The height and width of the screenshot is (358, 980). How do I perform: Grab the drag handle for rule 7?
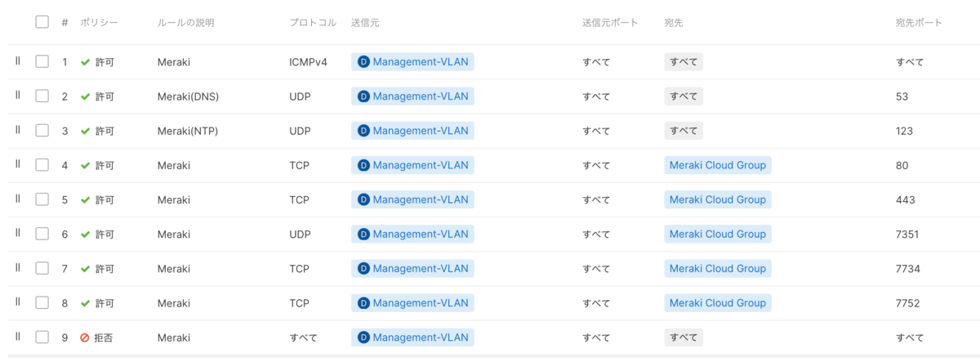click(x=17, y=267)
